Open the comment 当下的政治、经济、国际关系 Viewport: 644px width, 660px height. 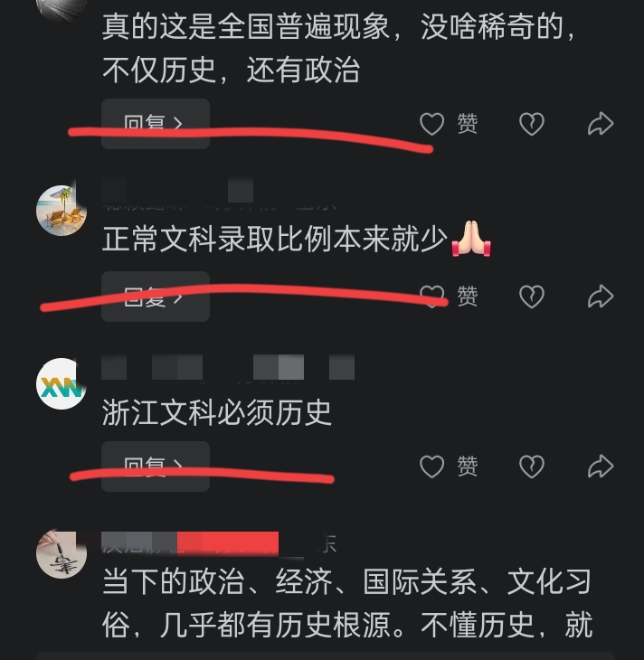347,603
